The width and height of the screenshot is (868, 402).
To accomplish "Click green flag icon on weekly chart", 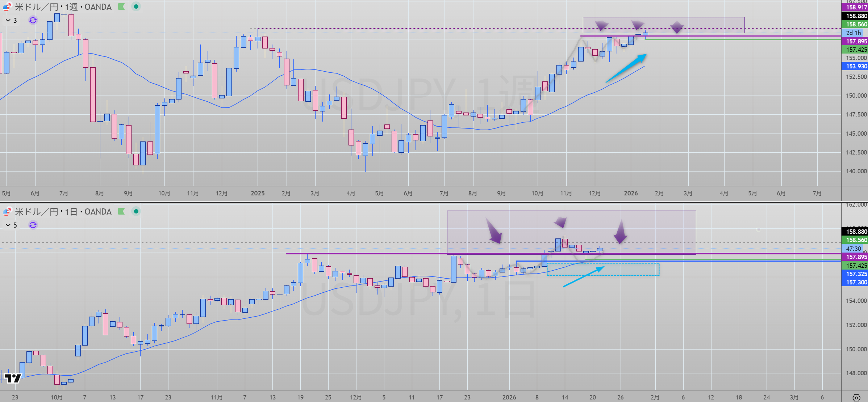I will [121, 7].
